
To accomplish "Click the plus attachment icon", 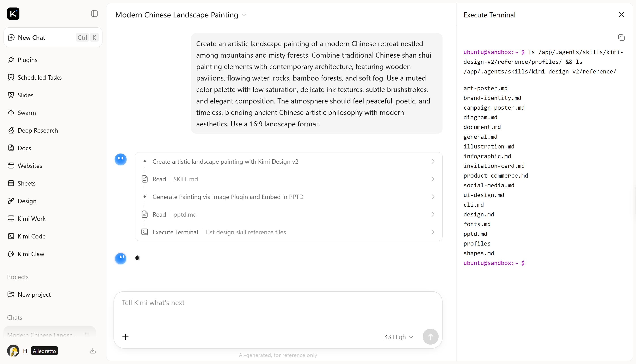I will (125, 337).
